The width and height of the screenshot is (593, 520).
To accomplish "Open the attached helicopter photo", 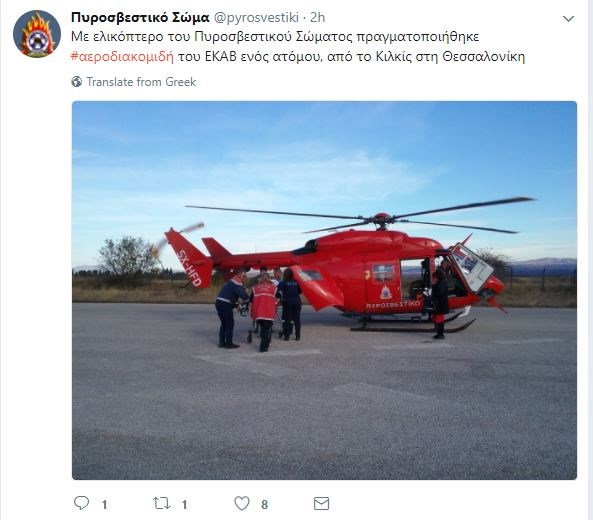I will pyautogui.click(x=324, y=290).
